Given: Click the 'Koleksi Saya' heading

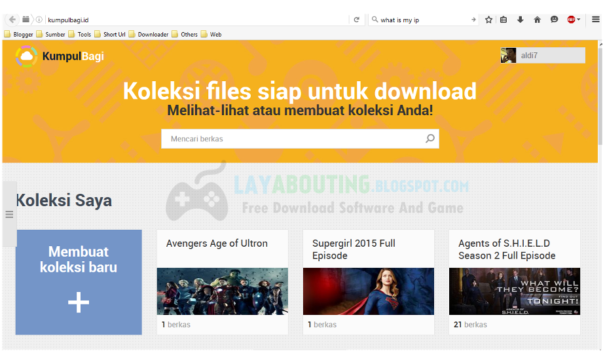Looking at the screenshot, I should (x=64, y=200).
